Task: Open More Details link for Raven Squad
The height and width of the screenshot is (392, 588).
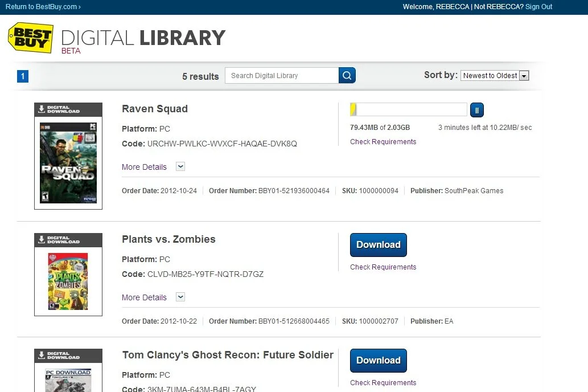Action: 144,167
